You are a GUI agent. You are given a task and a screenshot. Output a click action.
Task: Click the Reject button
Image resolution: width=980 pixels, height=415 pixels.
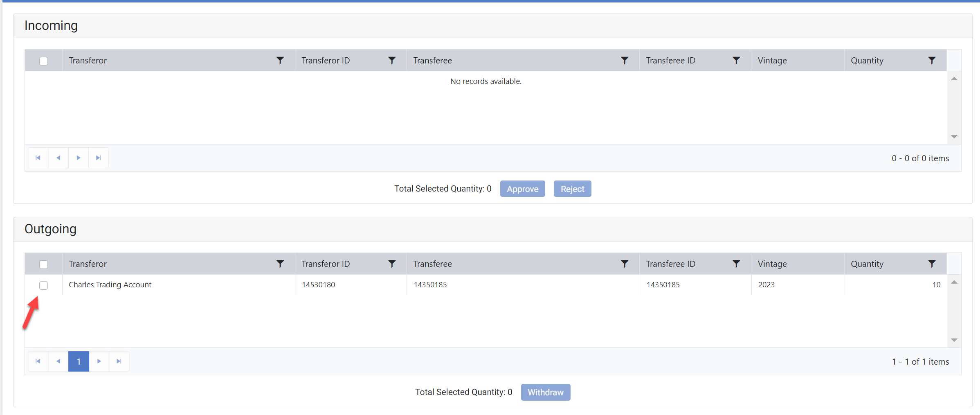tap(572, 189)
